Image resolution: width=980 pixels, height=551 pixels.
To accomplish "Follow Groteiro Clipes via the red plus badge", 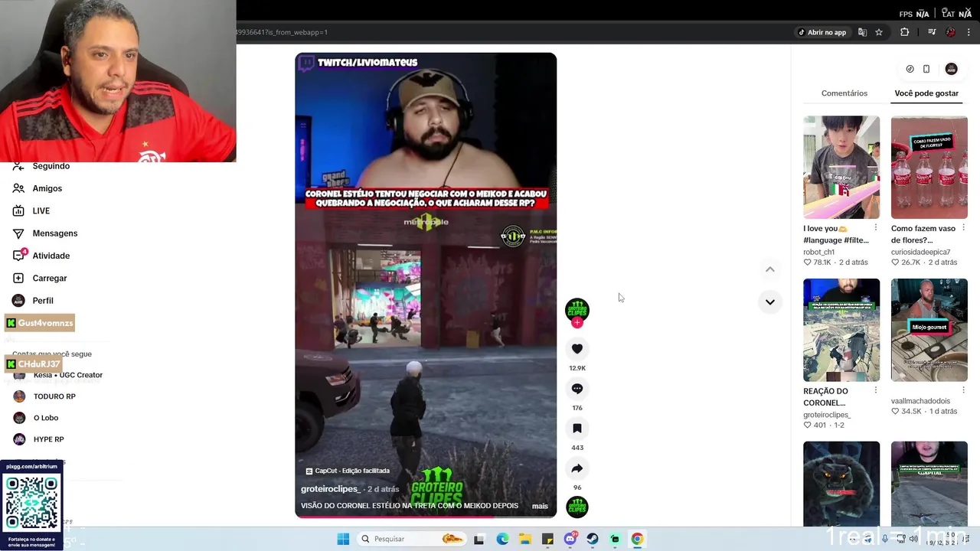I will pyautogui.click(x=577, y=323).
